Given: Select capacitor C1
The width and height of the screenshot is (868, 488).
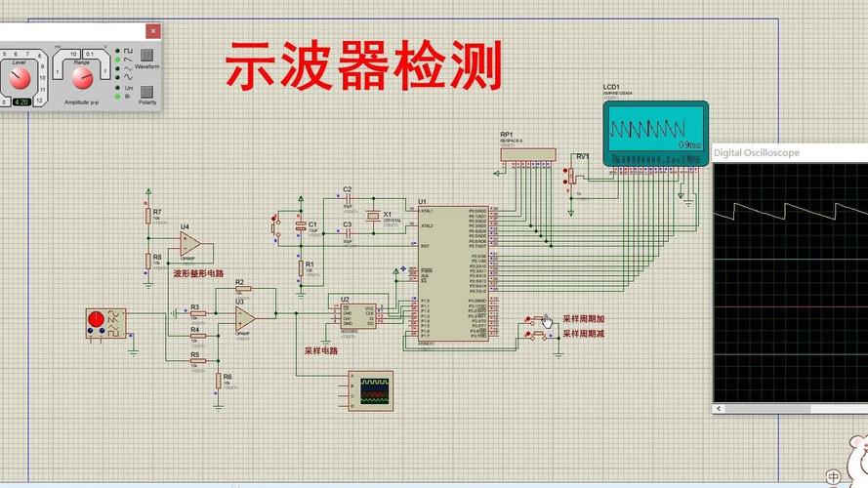Looking at the screenshot, I should click(301, 225).
